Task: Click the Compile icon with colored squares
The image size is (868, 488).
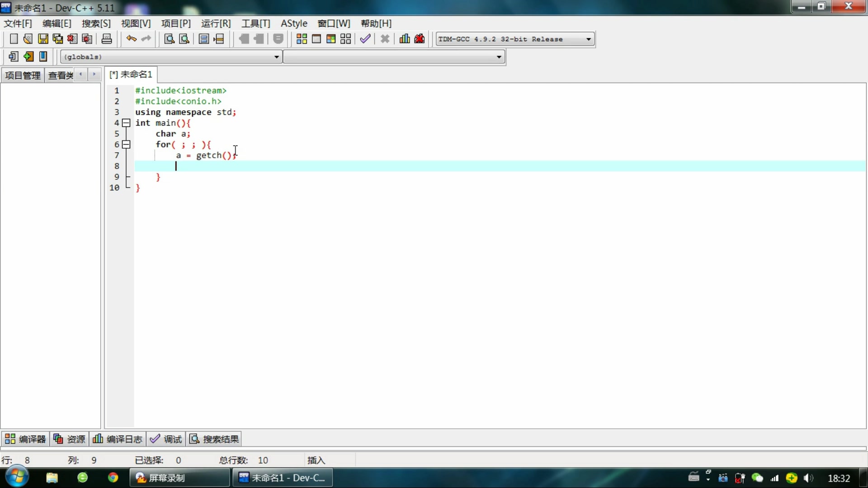Action: pyautogui.click(x=302, y=39)
